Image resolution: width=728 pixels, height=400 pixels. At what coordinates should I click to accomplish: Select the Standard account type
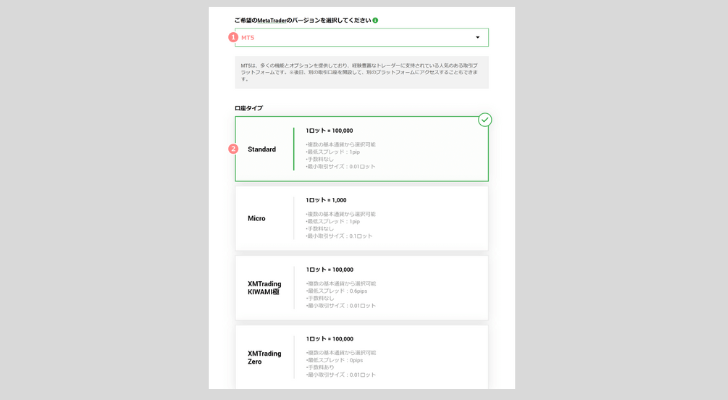click(262, 149)
